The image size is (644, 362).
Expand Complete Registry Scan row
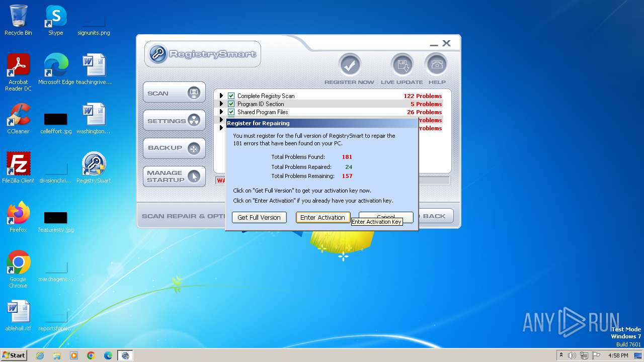click(x=221, y=96)
